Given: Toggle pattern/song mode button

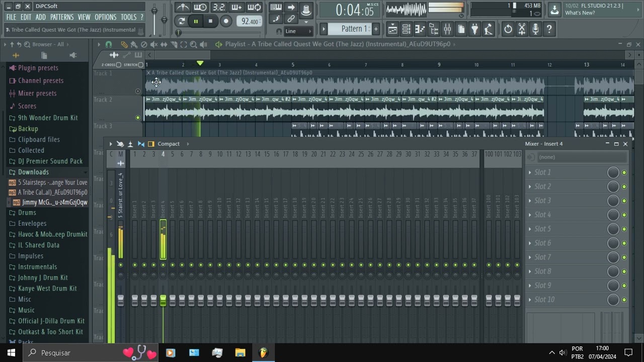Looking at the screenshot, I should [x=181, y=21].
